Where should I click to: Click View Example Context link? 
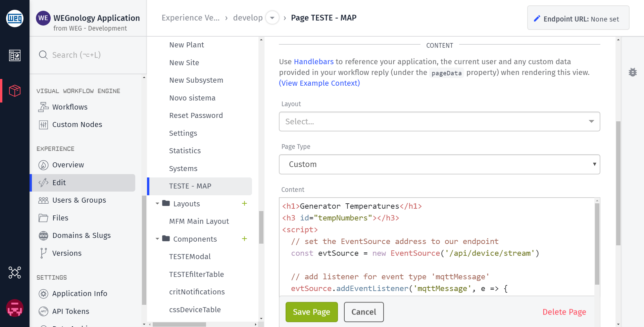319,83
